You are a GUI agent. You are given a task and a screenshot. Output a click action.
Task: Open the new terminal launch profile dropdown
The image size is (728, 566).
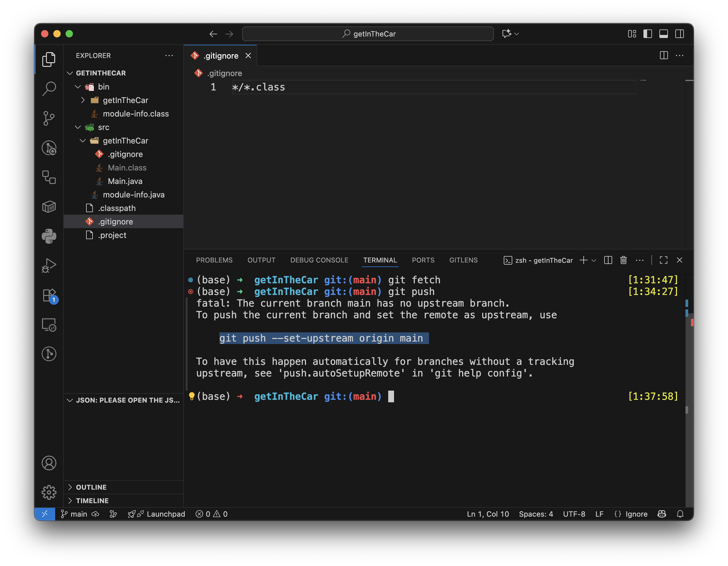(x=594, y=261)
